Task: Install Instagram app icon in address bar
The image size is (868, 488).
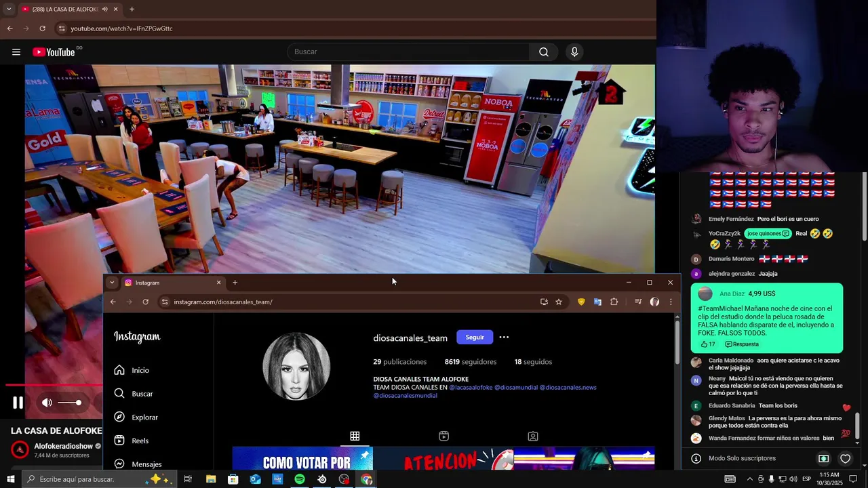Action: (544, 302)
